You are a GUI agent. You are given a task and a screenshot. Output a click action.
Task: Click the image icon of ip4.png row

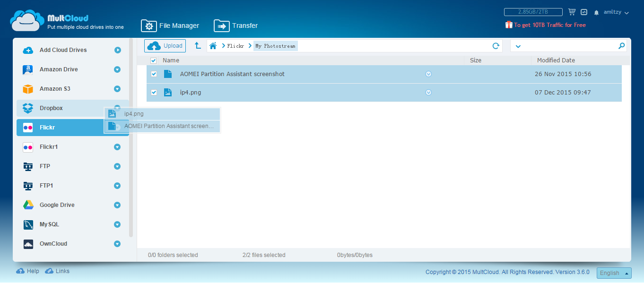(x=168, y=93)
